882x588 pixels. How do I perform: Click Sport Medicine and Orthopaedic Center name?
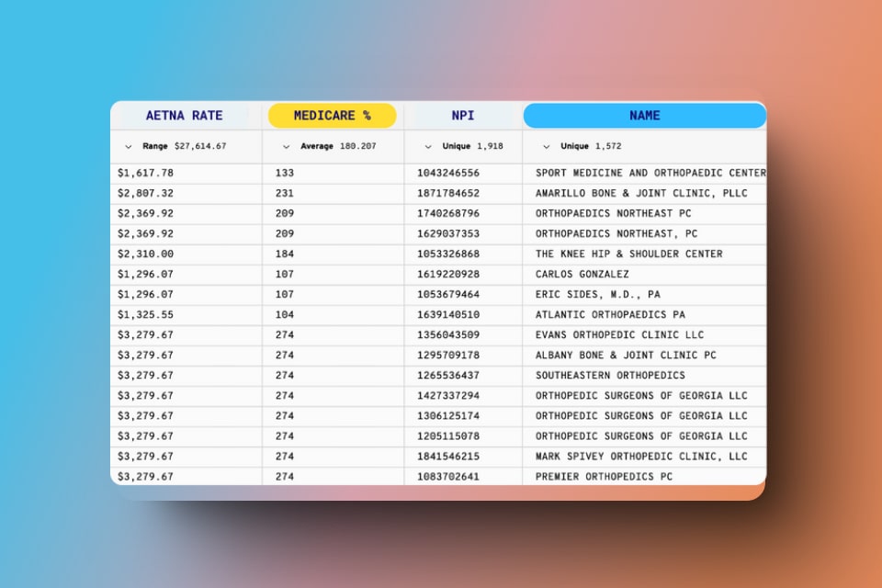point(650,174)
